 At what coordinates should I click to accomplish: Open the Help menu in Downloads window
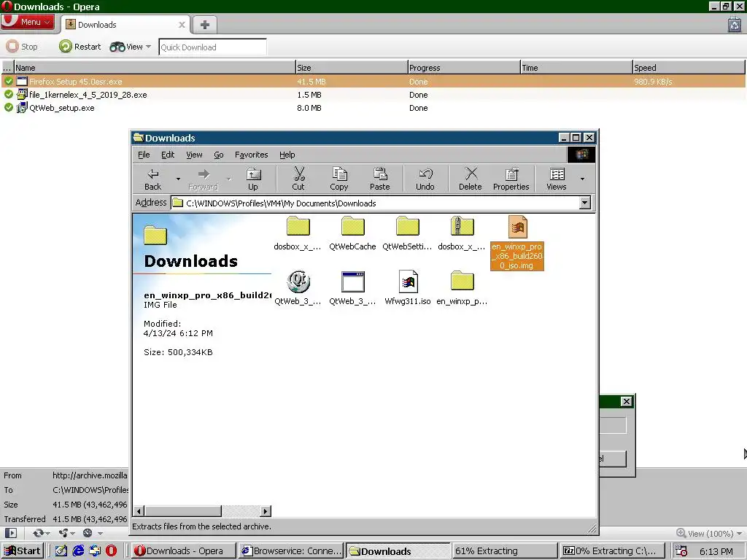287,155
